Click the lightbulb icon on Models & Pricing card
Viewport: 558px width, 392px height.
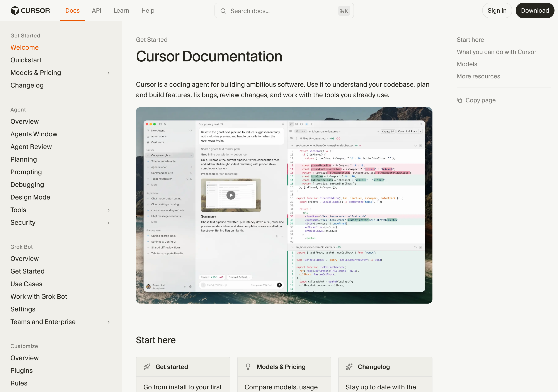(248, 367)
